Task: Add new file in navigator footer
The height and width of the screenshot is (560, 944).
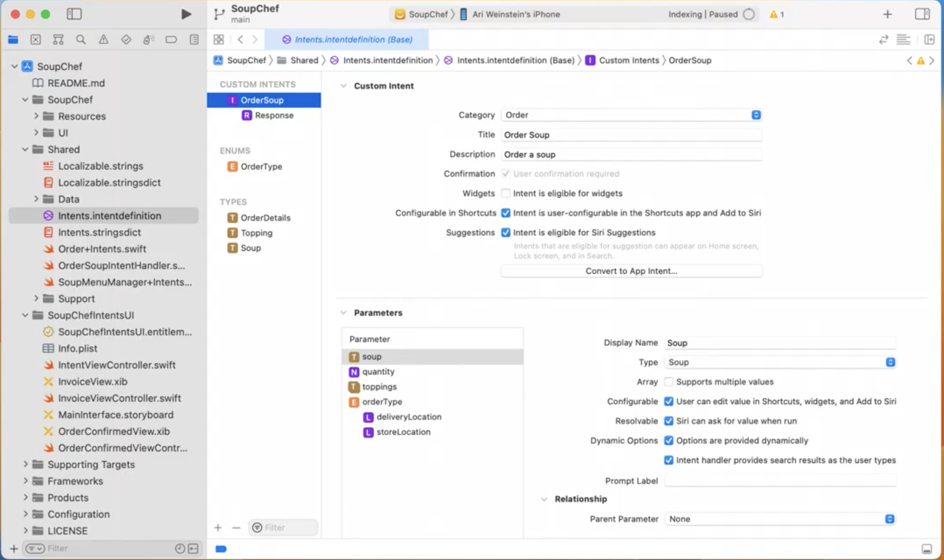Action: 14,549
